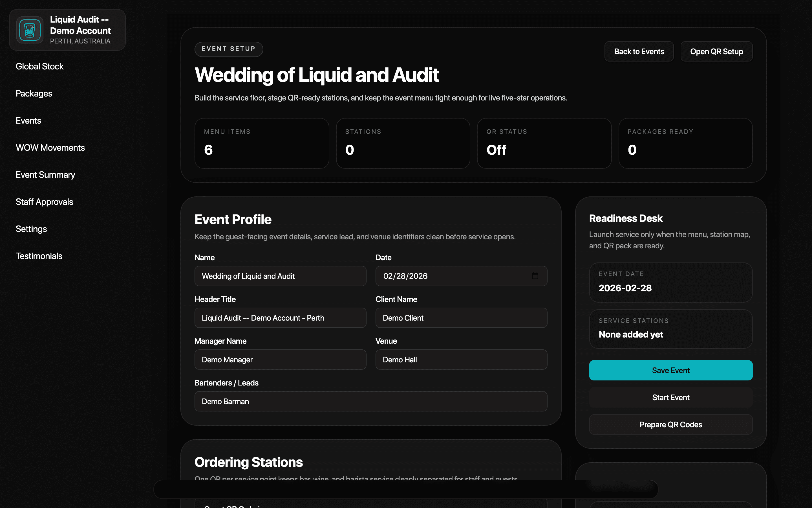Open the date picker calendar icon
Image resolution: width=812 pixels, height=508 pixels.
click(x=535, y=276)
